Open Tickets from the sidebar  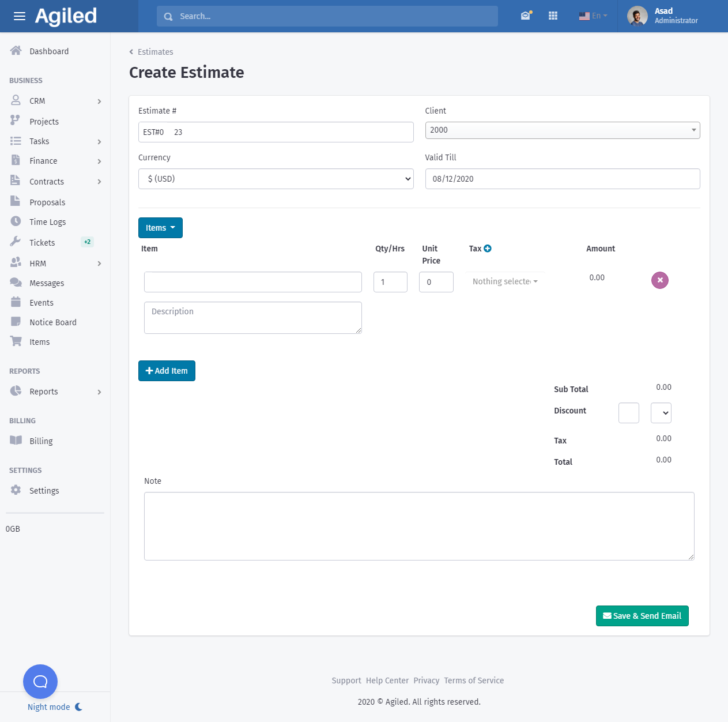[42, 243]
